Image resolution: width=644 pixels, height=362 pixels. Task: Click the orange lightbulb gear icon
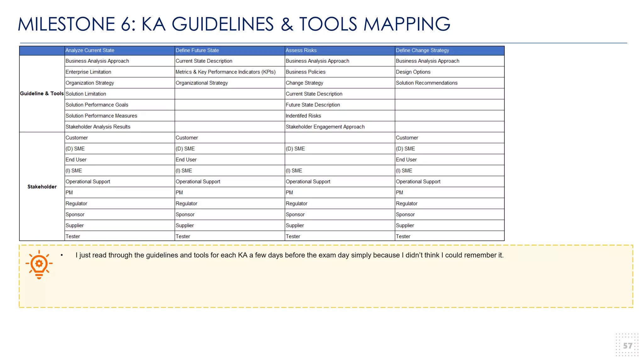coord(39,264)
